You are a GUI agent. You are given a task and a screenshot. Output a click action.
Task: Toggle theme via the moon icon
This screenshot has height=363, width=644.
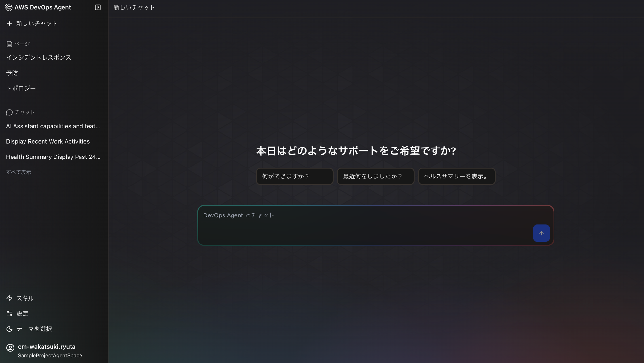coord(9,329)
